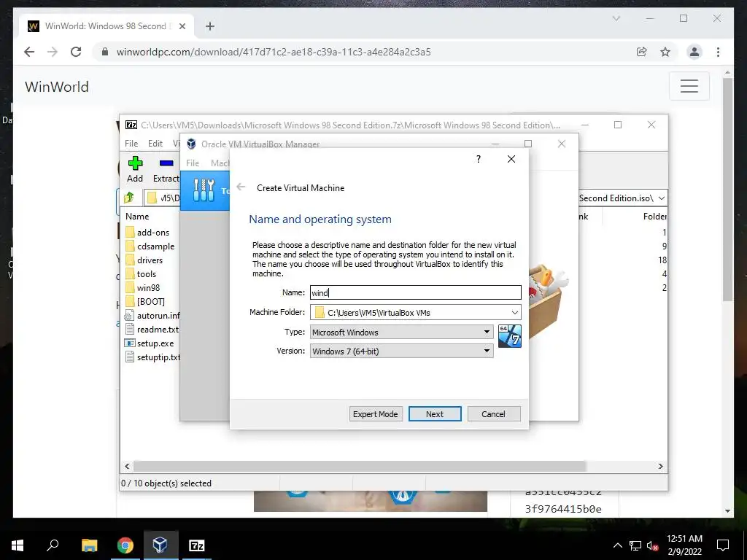Open the Chrome profile avatar
Image resolution: width=747 pixels, height=560 pixels.
pos(694,52)
